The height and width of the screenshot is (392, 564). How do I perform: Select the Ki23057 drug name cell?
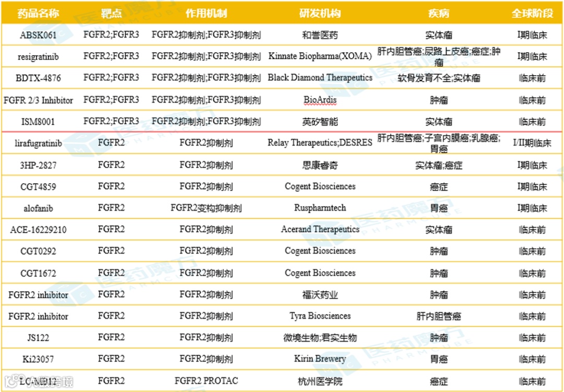38,359
